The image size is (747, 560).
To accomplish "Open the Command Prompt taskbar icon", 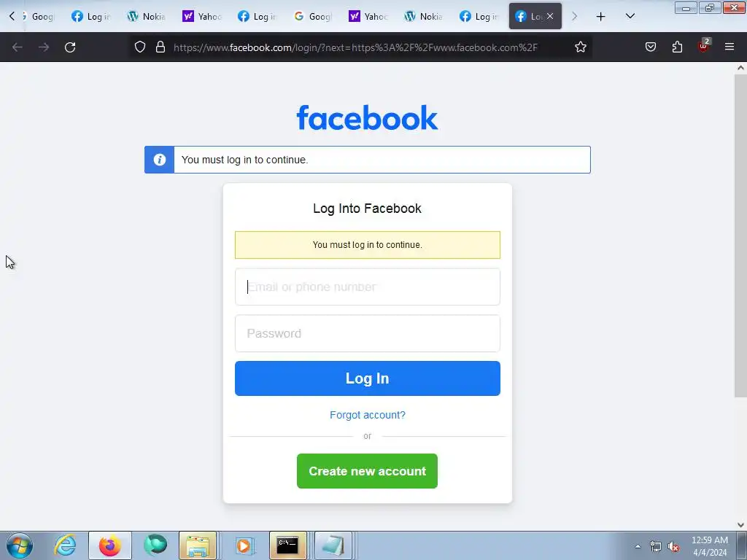I will [287, 545].
